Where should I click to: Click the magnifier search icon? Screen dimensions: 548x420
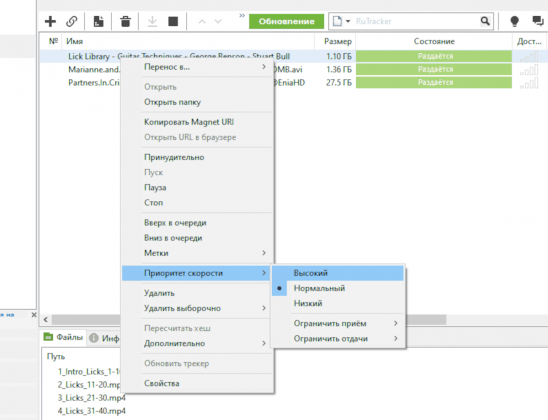click(485, 21)
